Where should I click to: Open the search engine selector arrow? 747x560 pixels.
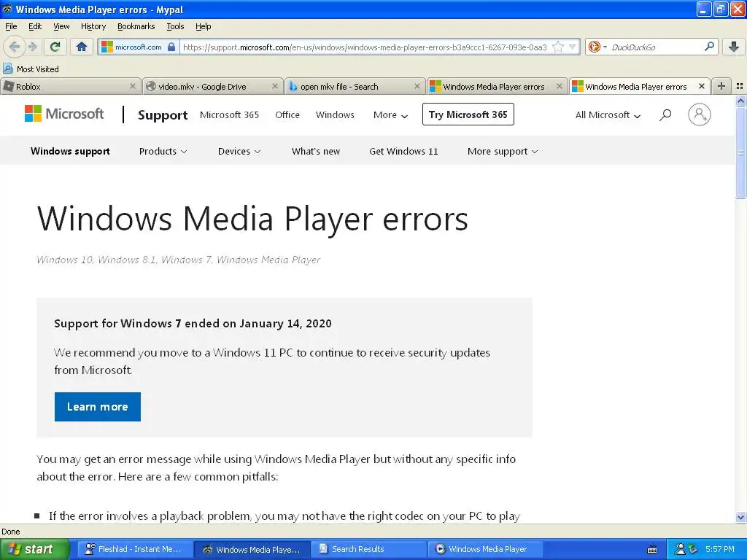605,47
